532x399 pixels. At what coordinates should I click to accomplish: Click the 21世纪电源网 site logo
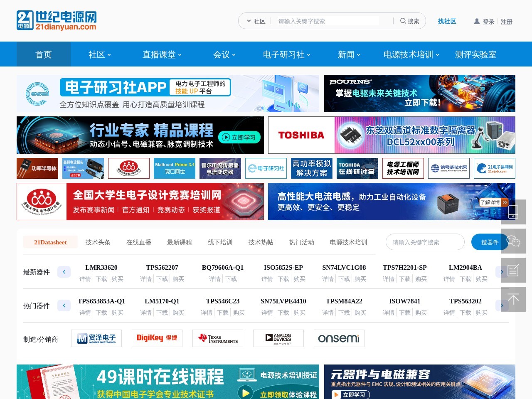(x=57, y=21)
